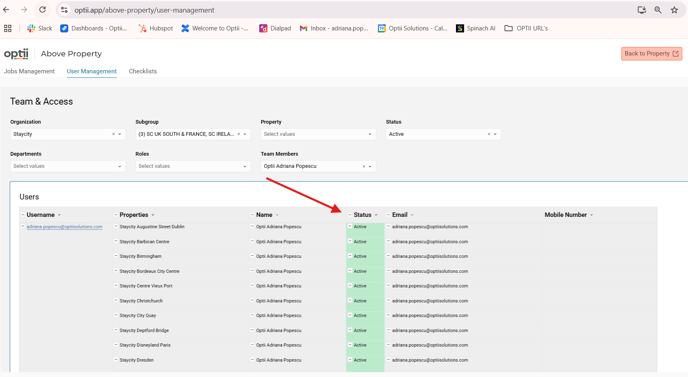The width and height of the screenshot is (688, 377).
Task: Clear the Active status filter
Action: click(x=489, y=134)
